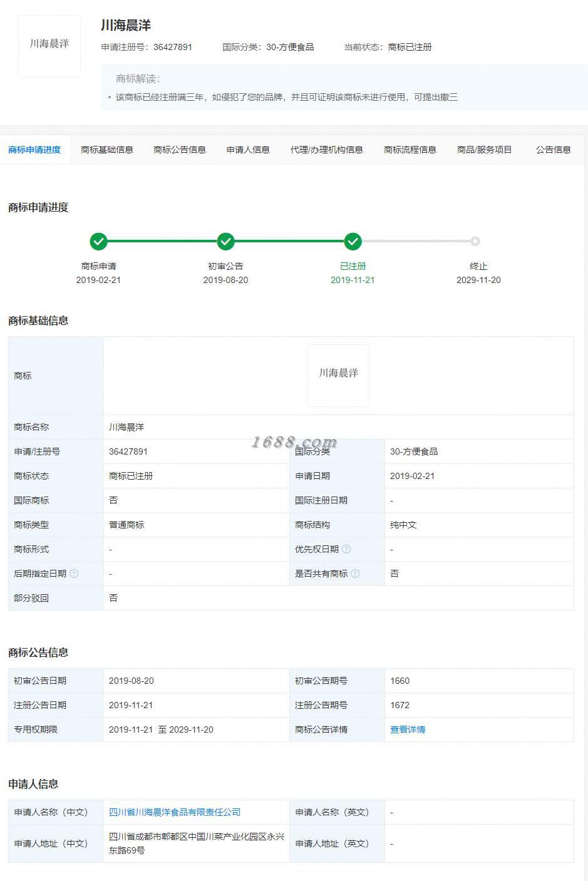588x881 pixels.
Task: Open the 查看详情 announcement link
Action: [408, 729]
